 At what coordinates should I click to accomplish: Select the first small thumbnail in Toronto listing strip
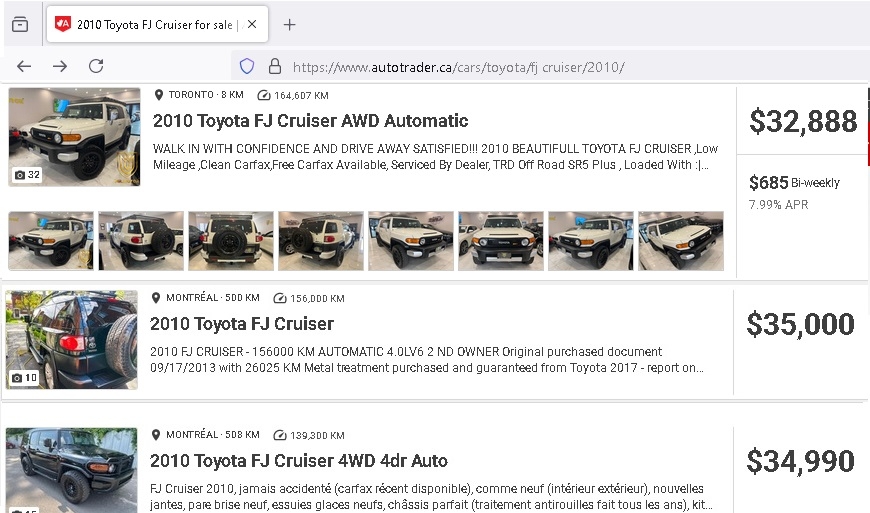point(50,241)
